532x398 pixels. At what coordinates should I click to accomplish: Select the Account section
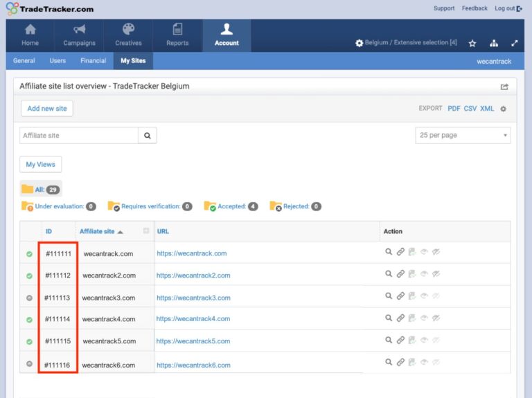tap(227, 35)
